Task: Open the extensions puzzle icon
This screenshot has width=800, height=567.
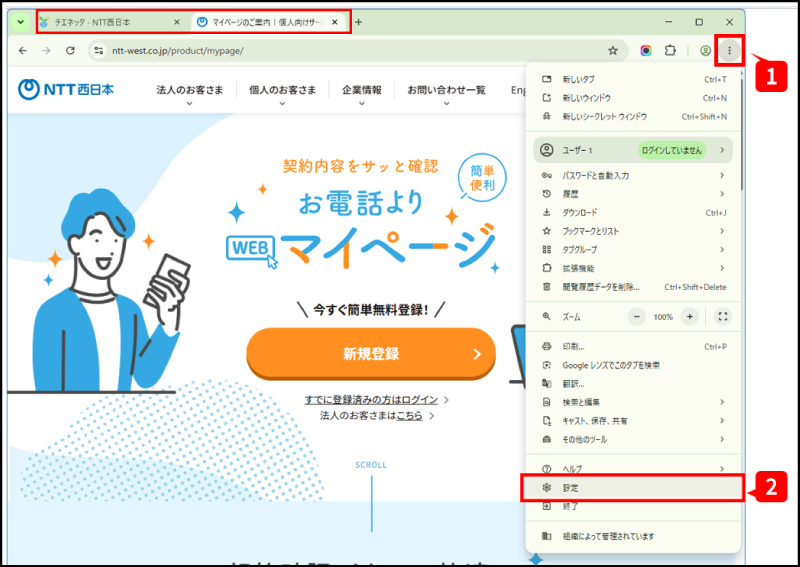Action: 670,51
